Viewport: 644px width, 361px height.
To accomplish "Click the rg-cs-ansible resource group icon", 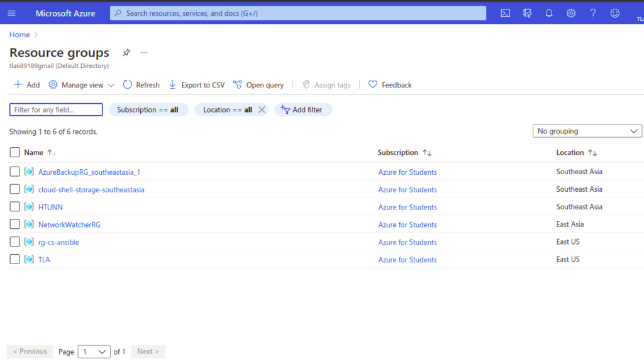I will click(29, 242).
